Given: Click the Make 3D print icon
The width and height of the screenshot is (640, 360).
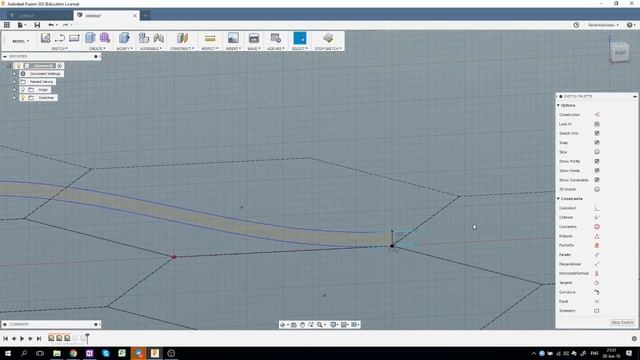Looking at the screenshot, I should [253, 38].
